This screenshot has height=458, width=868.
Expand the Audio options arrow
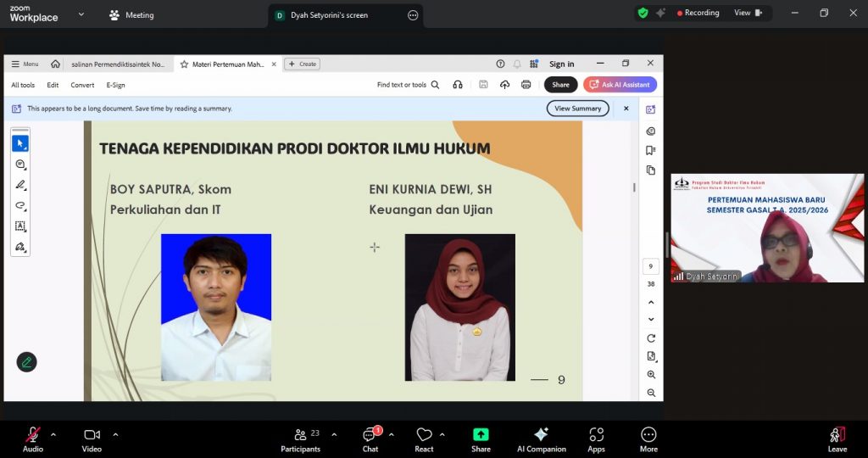tap(53, 434)
